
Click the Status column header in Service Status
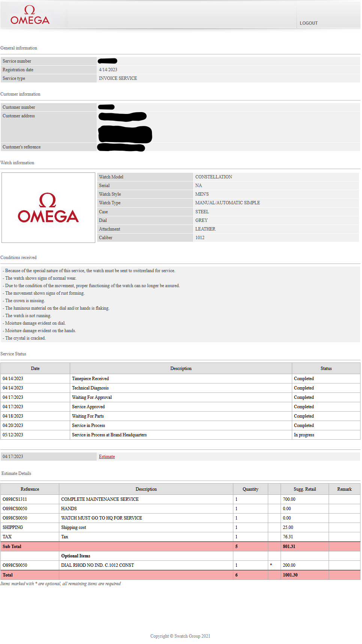[326, 368]
